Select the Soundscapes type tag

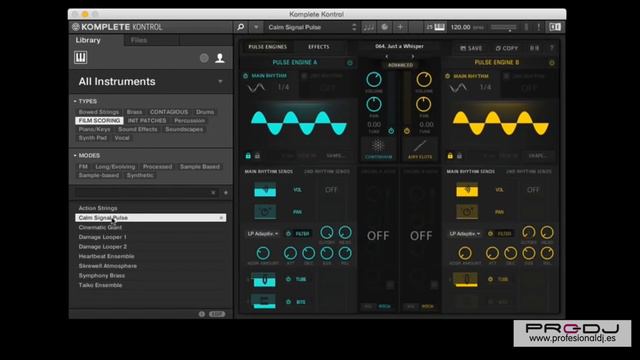pos(184,129)
